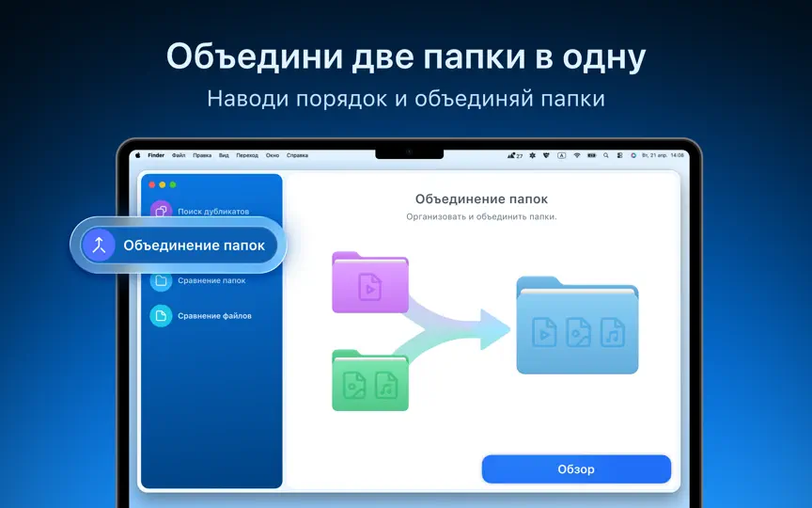This screenshot has height=508, width=812.
Task: Click the keyboard input source A icon
Action: tap(561, 155)
